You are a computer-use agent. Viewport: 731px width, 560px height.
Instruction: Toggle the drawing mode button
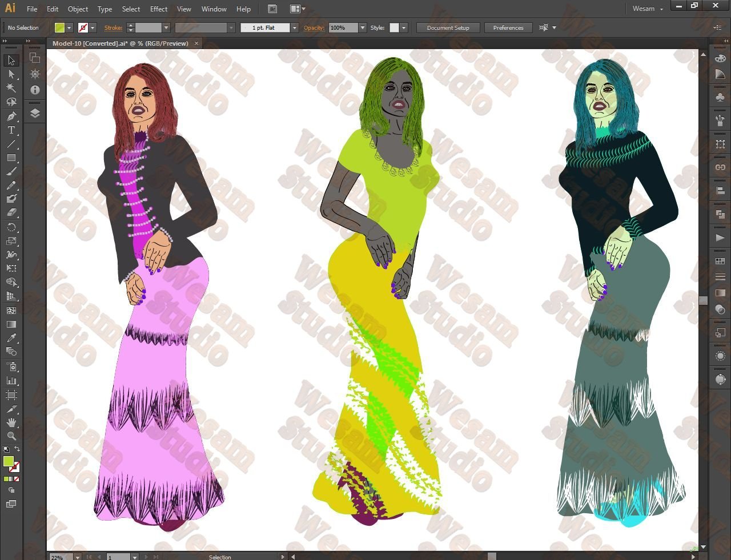[x=11, y=490]
